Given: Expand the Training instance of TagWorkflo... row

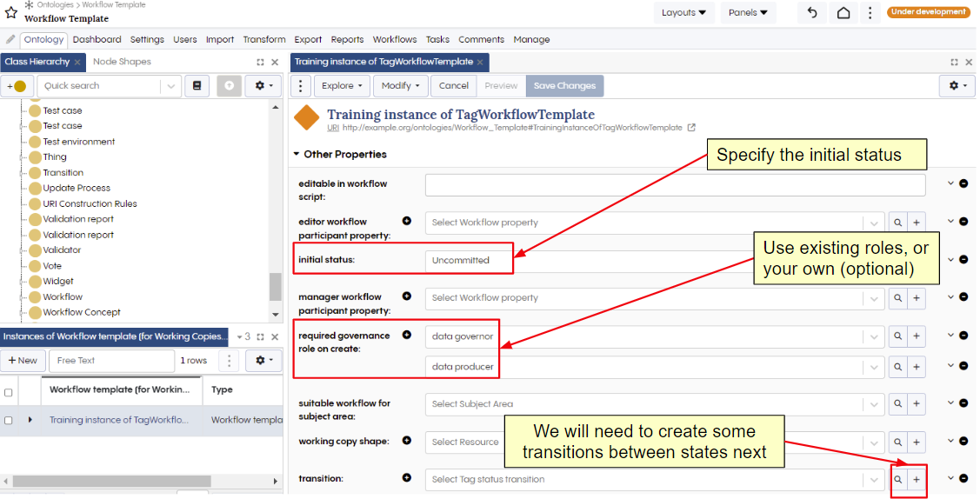Looking at the screenshot, I should click(30, 420).
